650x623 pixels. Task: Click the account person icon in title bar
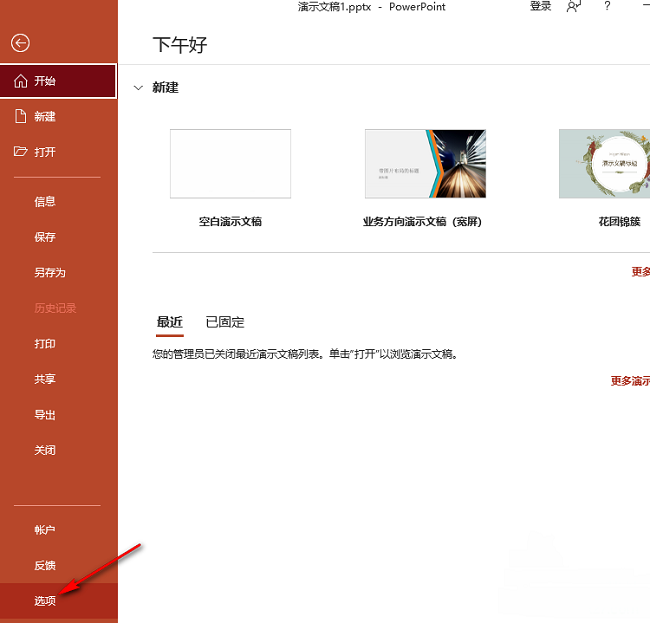(x=573, y=7)
